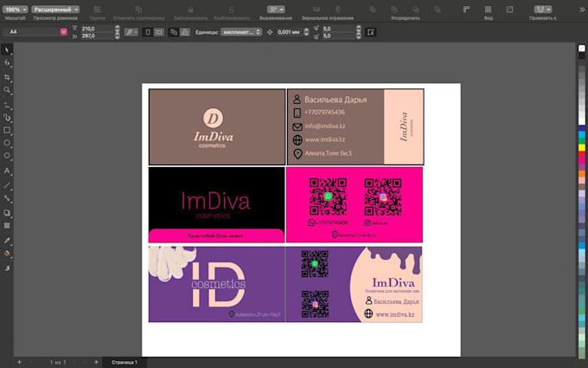
Task: Toggle guidelines display in the Вид group
Action: pos(509,10)
